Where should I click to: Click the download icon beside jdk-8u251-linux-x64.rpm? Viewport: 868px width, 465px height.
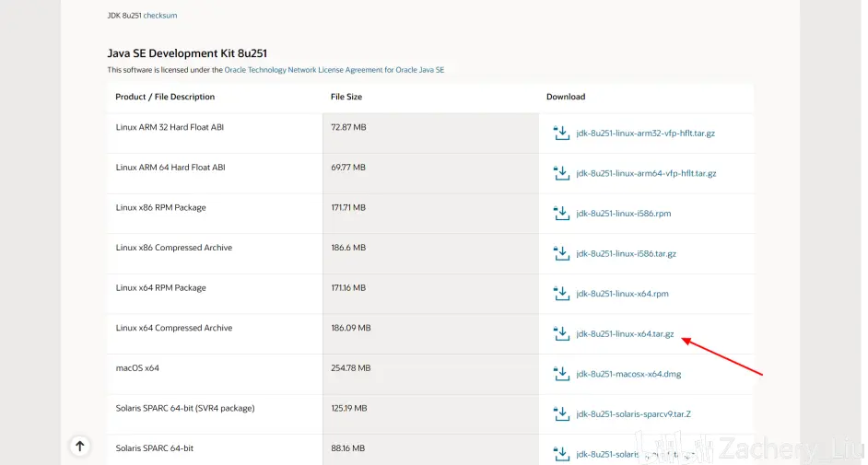click(x=561, y=293)
